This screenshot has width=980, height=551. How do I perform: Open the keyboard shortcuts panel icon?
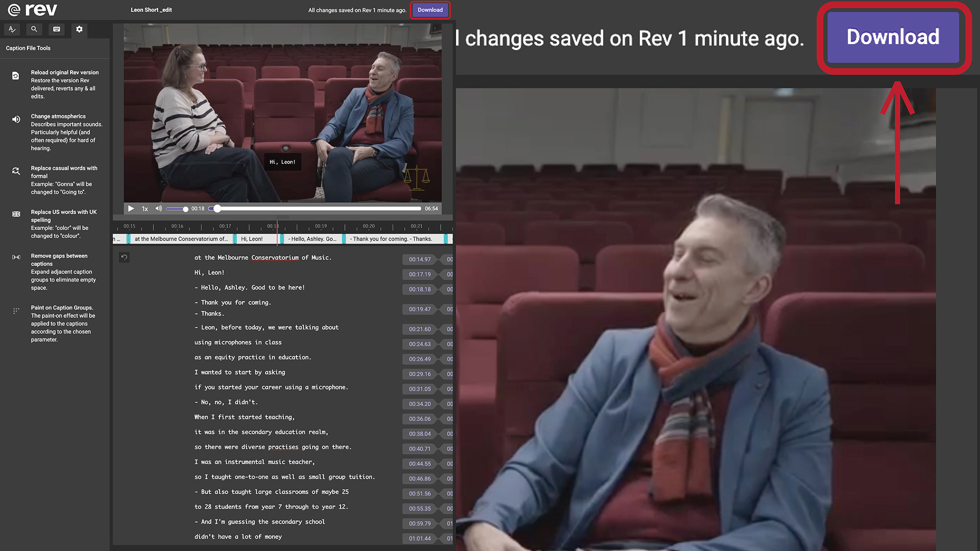tap(56, 29)
